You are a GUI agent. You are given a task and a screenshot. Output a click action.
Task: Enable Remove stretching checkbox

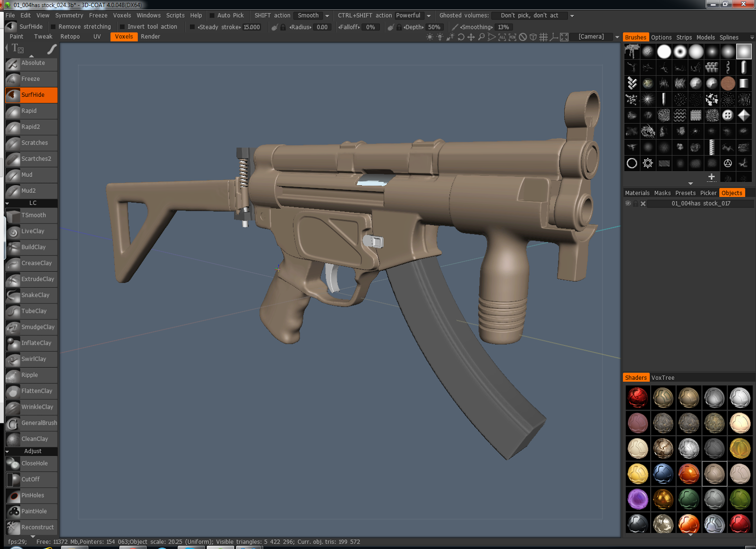click(x=53, y=27)
